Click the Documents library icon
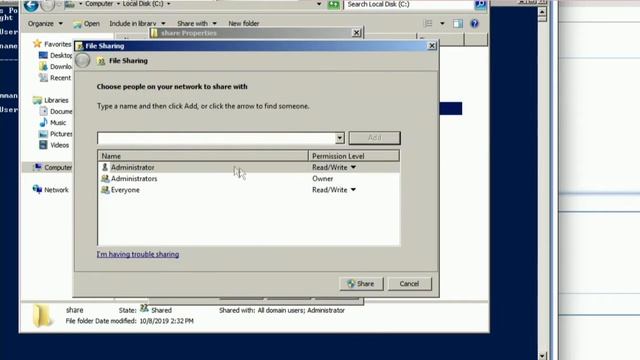640x360 pixels. tap(43, 111)
